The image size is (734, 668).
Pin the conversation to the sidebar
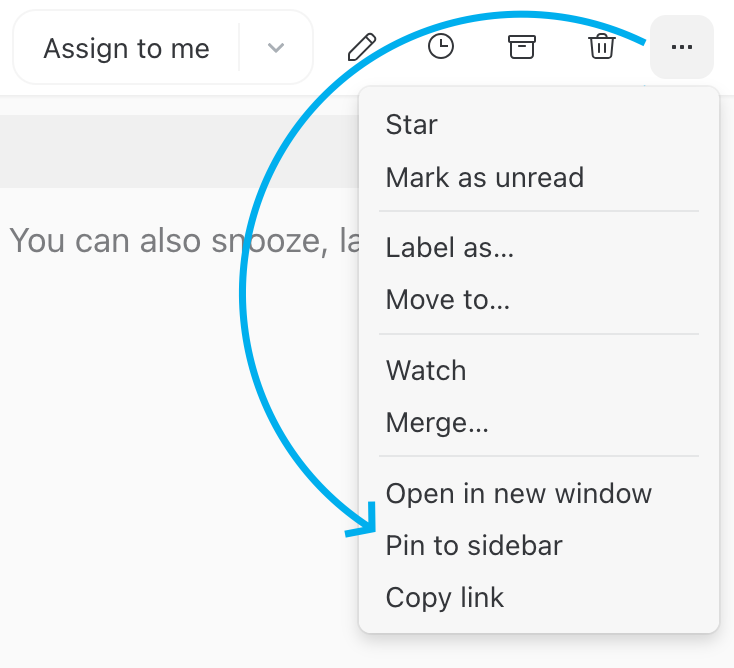click(474, 545)
